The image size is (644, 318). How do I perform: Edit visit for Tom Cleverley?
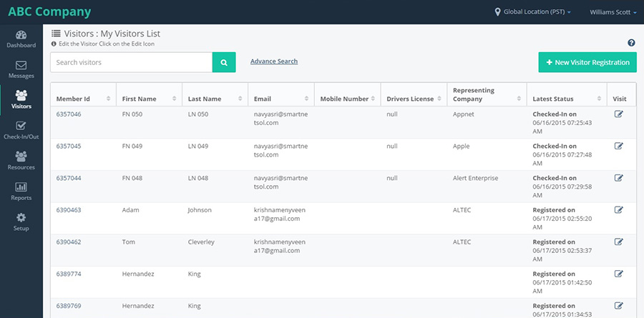click(618, 242)
